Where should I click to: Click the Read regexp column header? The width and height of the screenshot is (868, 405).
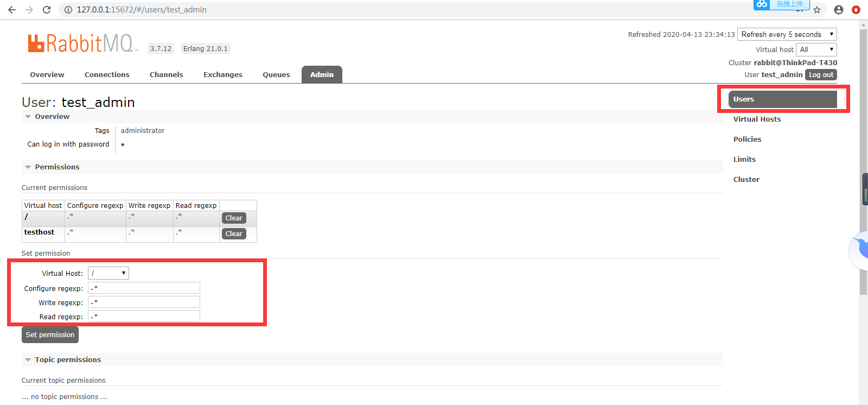(x=196, y=206)
